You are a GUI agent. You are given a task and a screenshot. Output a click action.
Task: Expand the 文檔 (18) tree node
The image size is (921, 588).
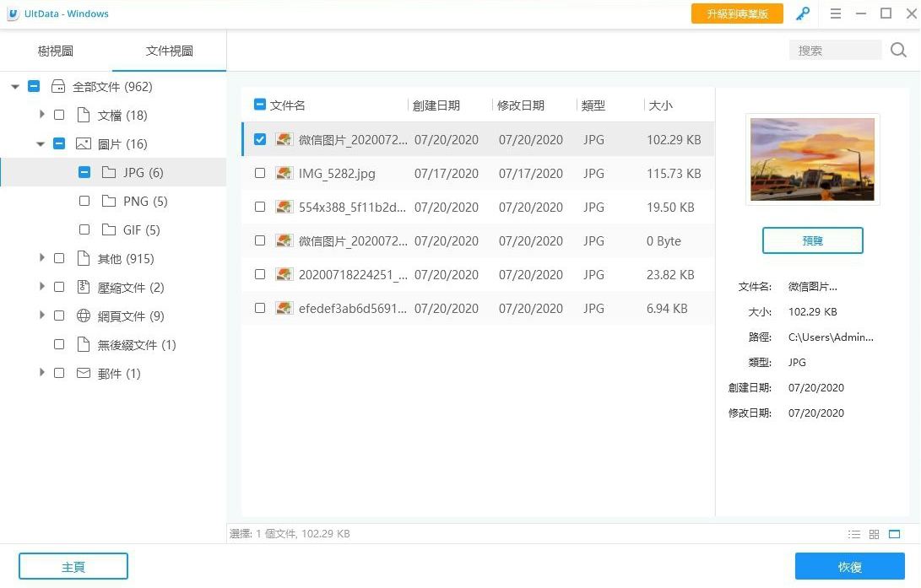pyautogui.click(x=41, y=115)
